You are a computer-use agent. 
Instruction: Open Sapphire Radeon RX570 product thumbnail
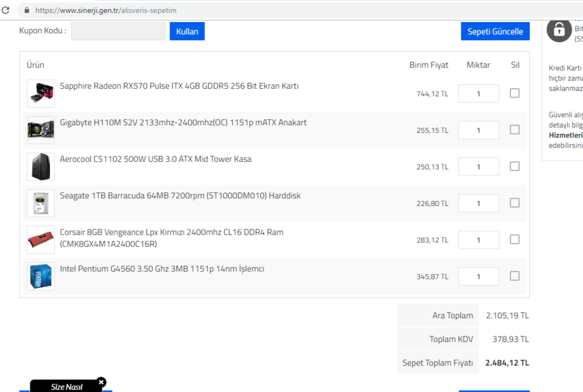coord(41,93)
